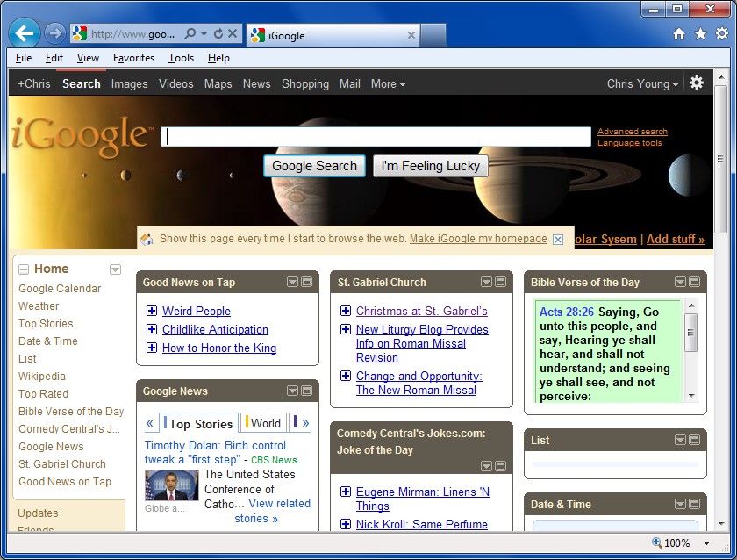This screenshot has width=737, height=560.
Task: Expand New Liturgy Blog entry
Action: 346,329
